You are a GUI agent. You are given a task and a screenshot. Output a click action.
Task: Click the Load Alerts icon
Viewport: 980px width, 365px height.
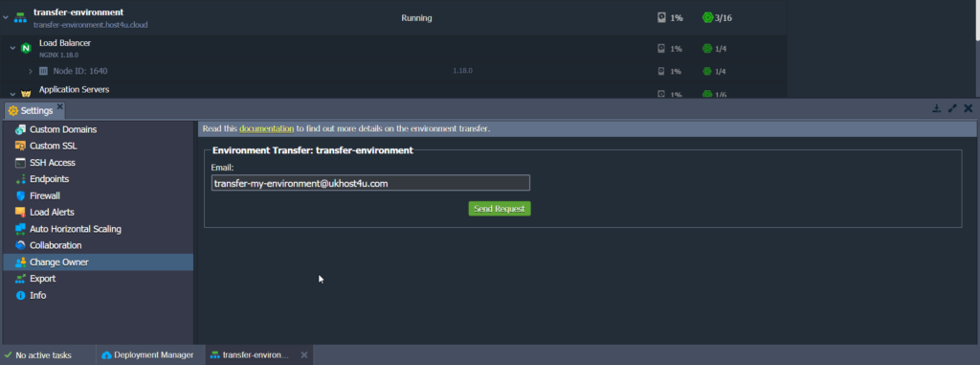21,213
